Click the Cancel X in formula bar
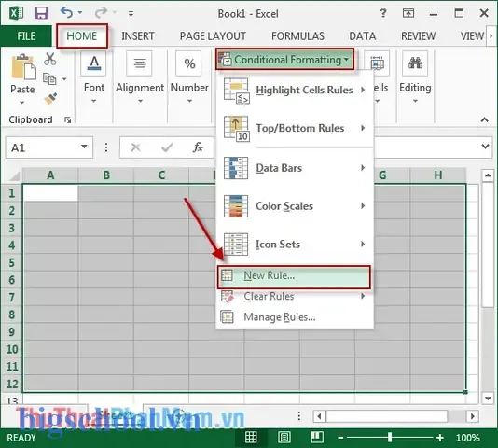 [x=135, y=147]
